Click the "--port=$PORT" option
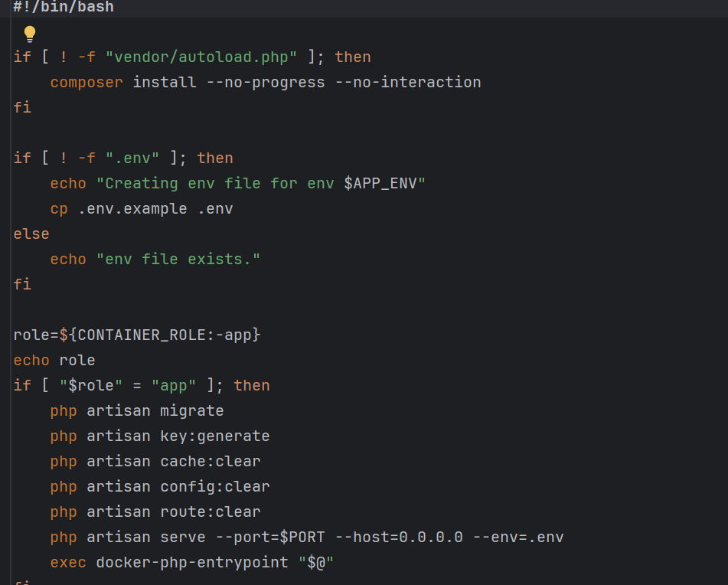This screenshot has height=585, width=728. 270,538
